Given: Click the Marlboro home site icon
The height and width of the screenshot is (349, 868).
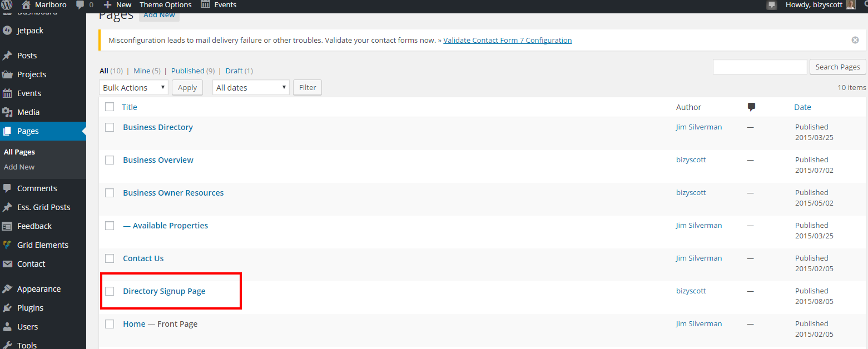Looking at the screenshot, I should pyautogui.click(x=26, y=5).
